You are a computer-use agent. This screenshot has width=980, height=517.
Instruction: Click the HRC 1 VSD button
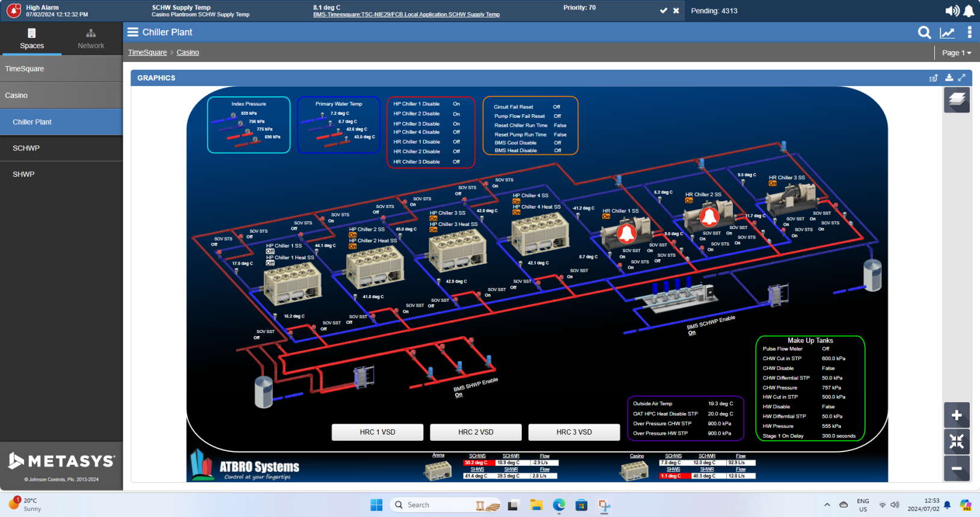tap(378, 432)
